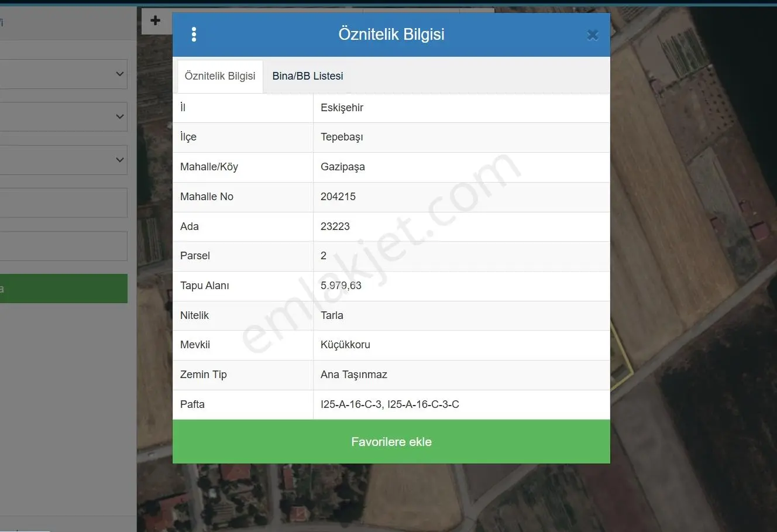The width and height of the screenshot is (777, 532).
Task: Select the Öznitelik Bilgisi tab
Action: [x=220, y=76]
